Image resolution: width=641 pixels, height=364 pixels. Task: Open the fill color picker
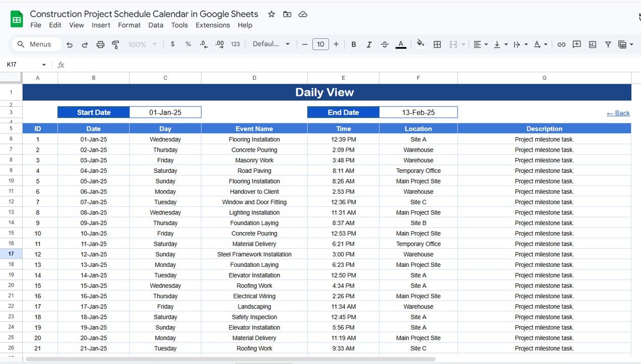tap(420, 44)
